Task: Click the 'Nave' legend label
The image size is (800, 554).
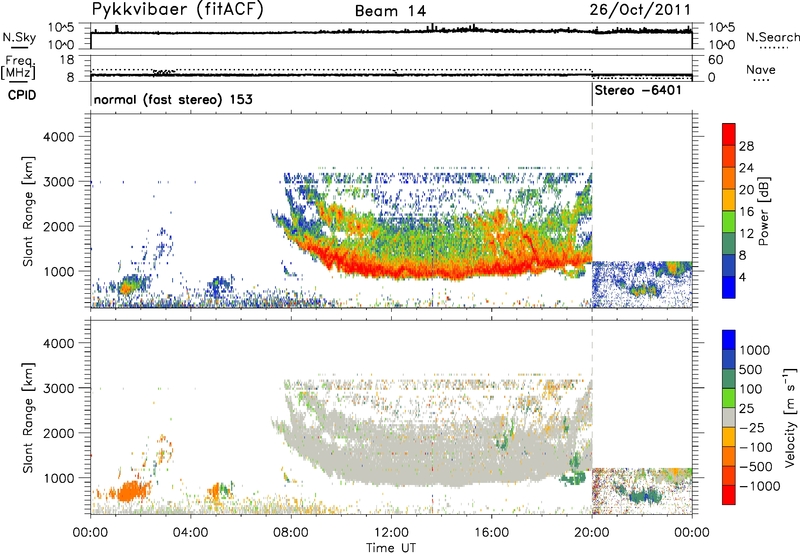Action: click(761, 69)
